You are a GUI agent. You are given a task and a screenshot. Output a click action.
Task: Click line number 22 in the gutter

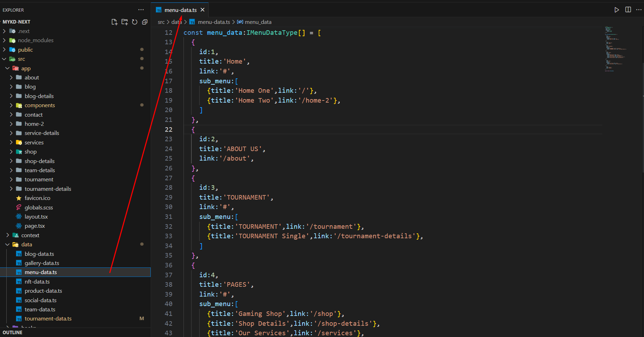169,129
